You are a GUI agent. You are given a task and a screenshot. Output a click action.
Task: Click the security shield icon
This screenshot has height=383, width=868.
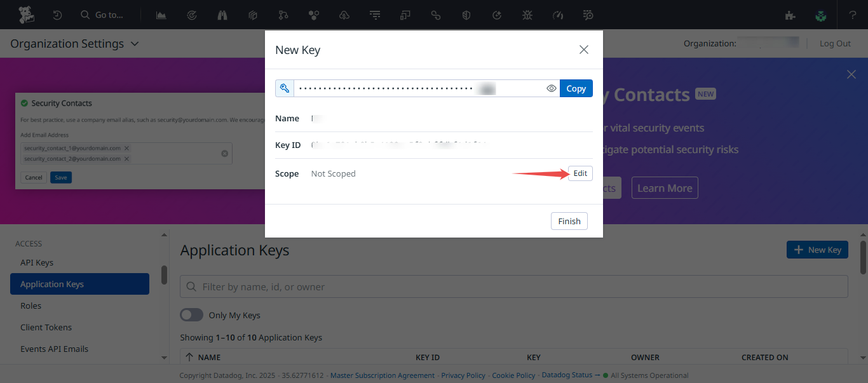(x=466, y=15)
